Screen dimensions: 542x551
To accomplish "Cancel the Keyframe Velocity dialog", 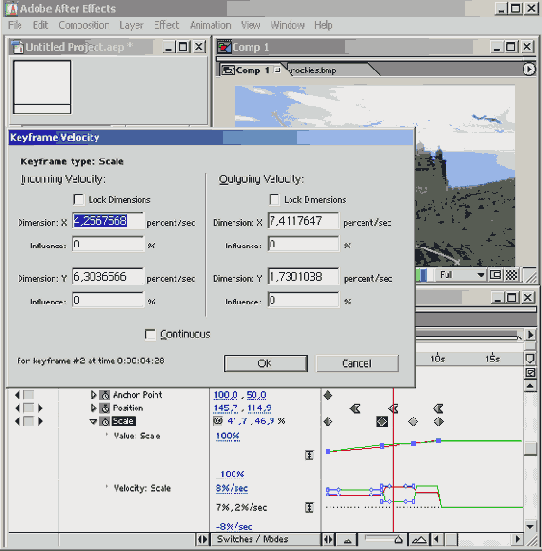I will 357,363.
